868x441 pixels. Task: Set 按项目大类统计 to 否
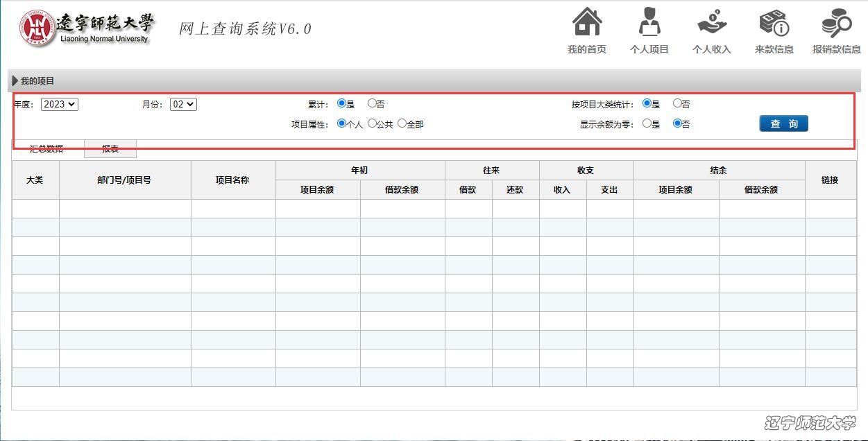(677, 103)
